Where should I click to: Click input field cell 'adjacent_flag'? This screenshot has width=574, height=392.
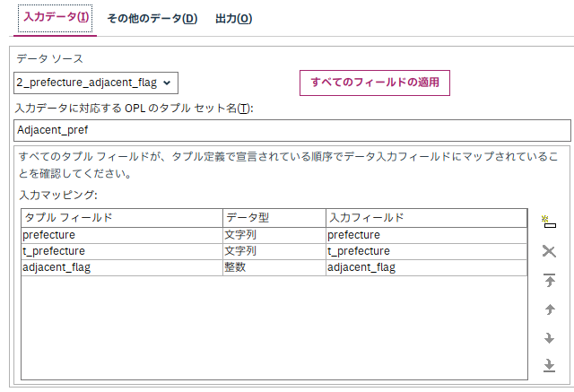coord(427,267)
